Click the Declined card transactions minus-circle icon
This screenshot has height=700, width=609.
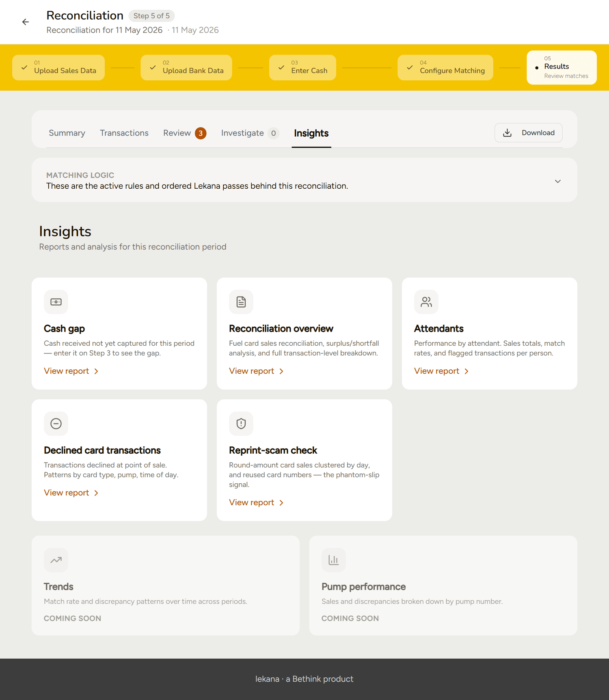56,424
